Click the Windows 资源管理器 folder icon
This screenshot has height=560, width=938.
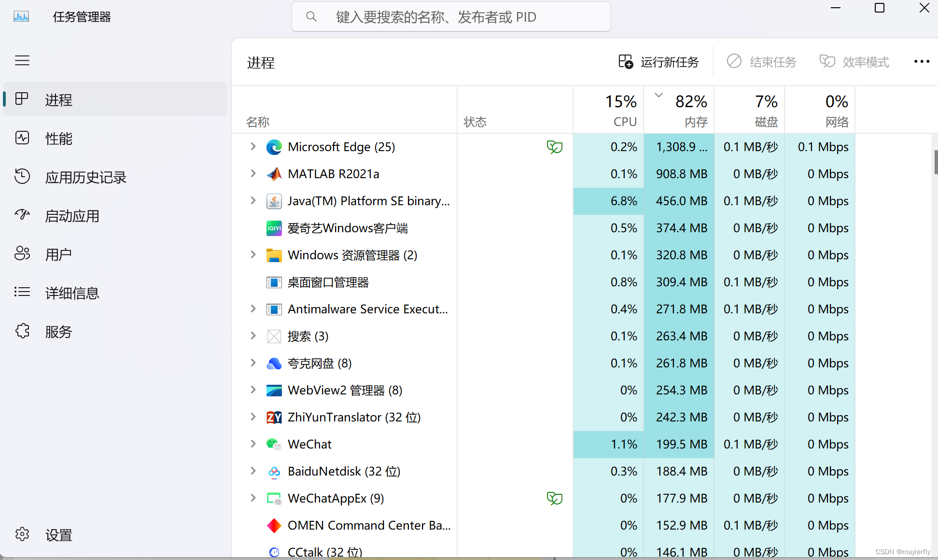274,255
